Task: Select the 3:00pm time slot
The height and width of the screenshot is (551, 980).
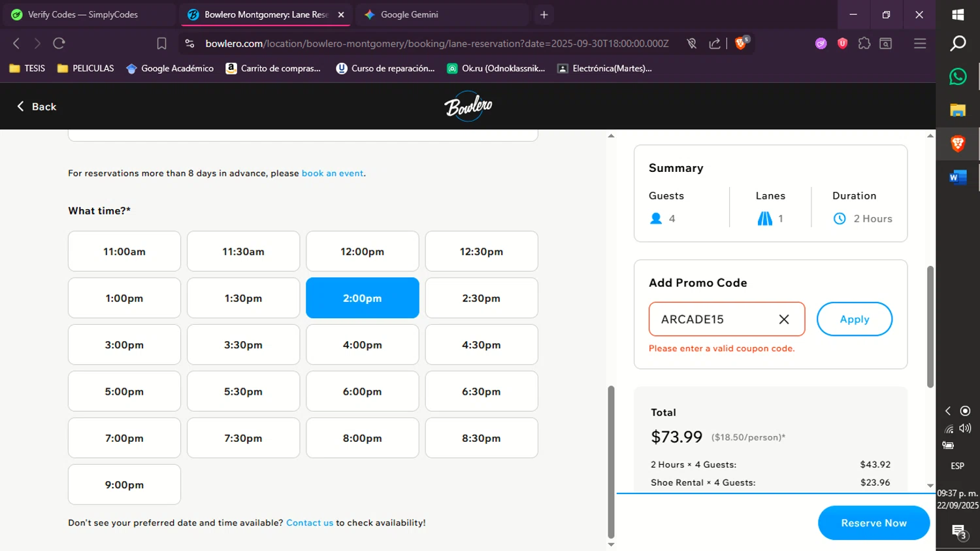Action: [124, 344]
